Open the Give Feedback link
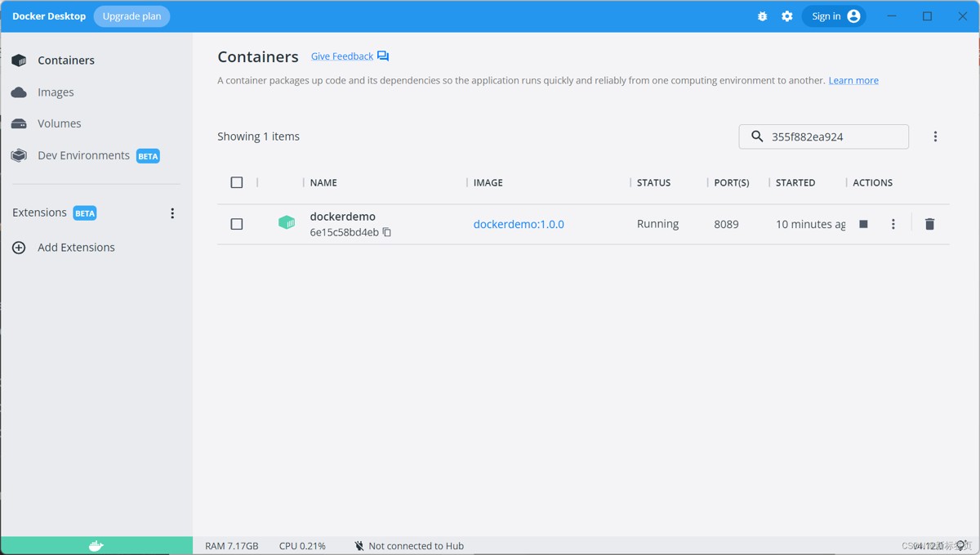 (x=342, y=56)
